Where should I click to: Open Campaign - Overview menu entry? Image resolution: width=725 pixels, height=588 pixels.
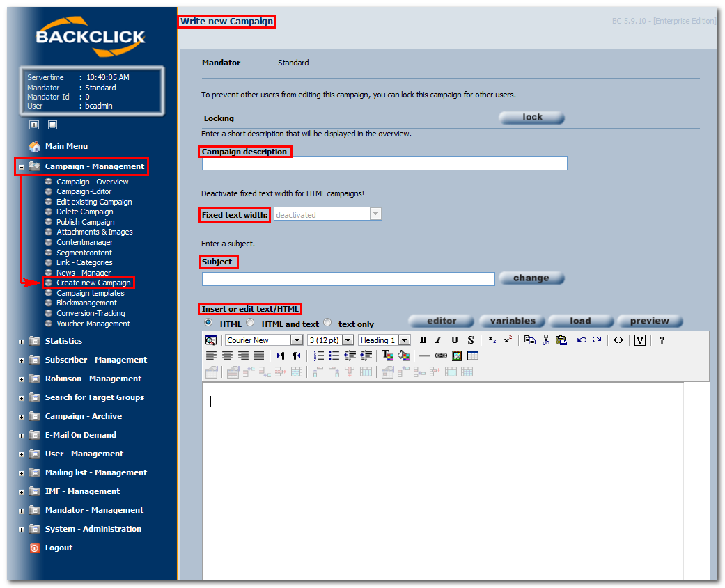click(93, 182)
